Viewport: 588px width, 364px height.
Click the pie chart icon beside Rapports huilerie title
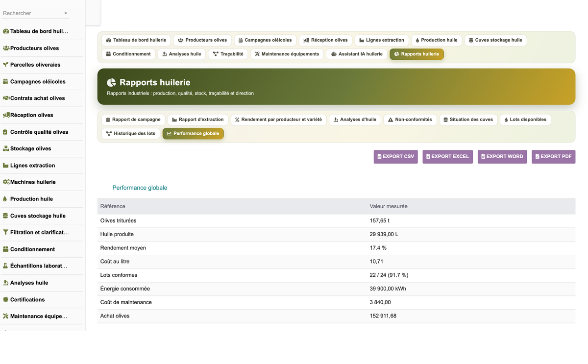(111, 82)
